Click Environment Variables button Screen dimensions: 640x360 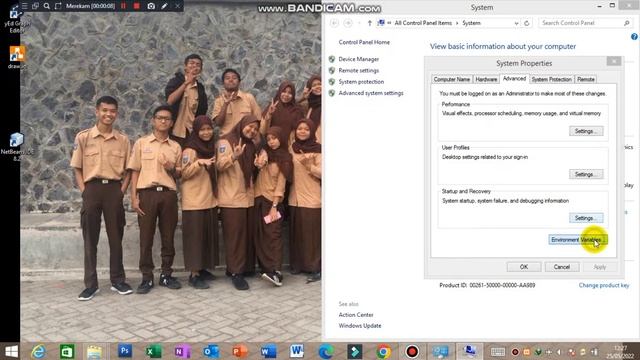pos(578,240)
